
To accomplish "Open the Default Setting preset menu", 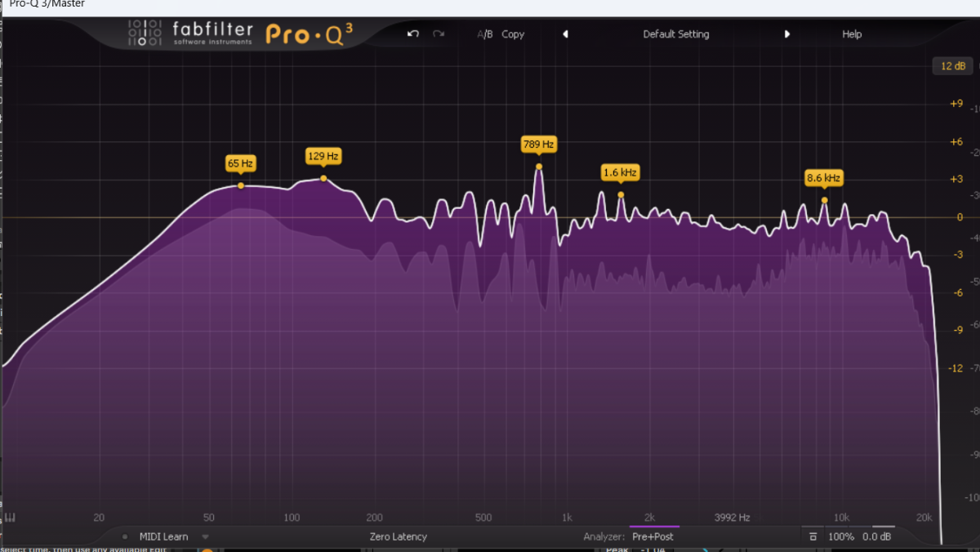I will [676, 34].
